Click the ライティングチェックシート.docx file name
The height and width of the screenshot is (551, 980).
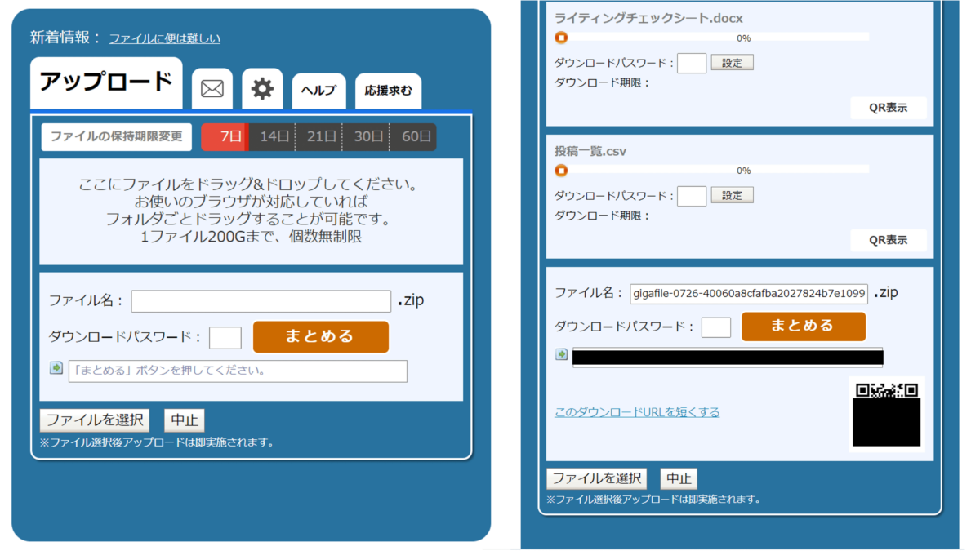click(x=648, y=18)
